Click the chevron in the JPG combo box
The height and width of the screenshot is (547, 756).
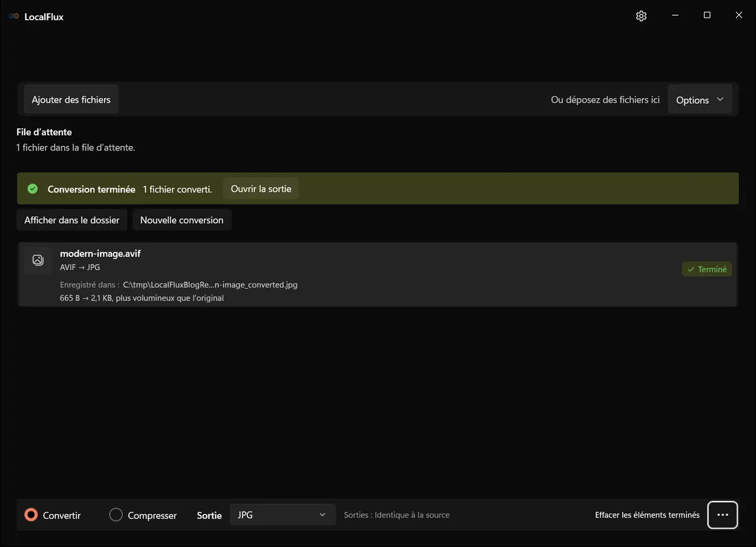tap(323, 515)
